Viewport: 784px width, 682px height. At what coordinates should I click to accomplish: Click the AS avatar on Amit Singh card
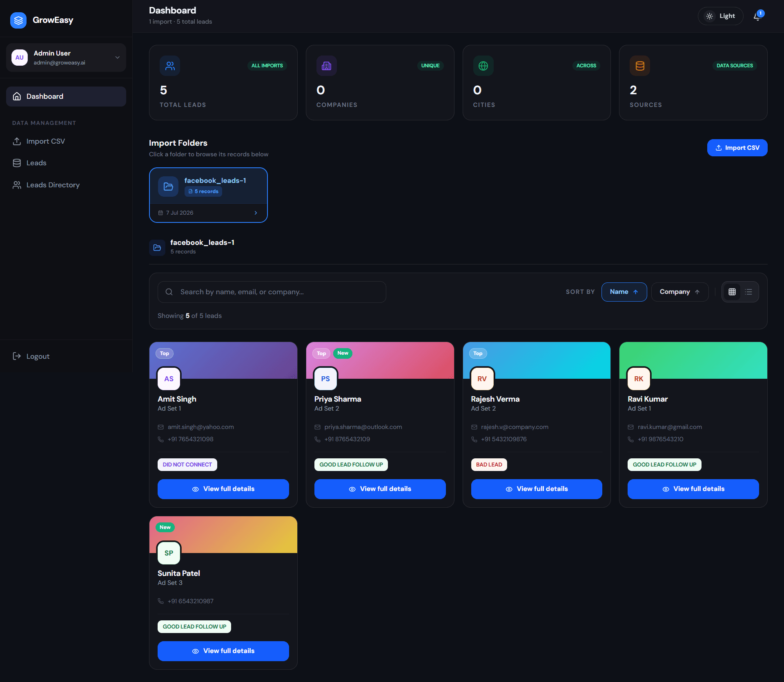pos(169,379)
